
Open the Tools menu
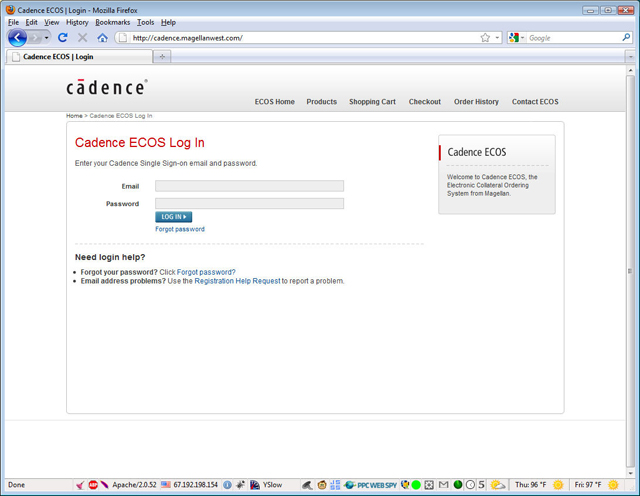pos(145,22)
